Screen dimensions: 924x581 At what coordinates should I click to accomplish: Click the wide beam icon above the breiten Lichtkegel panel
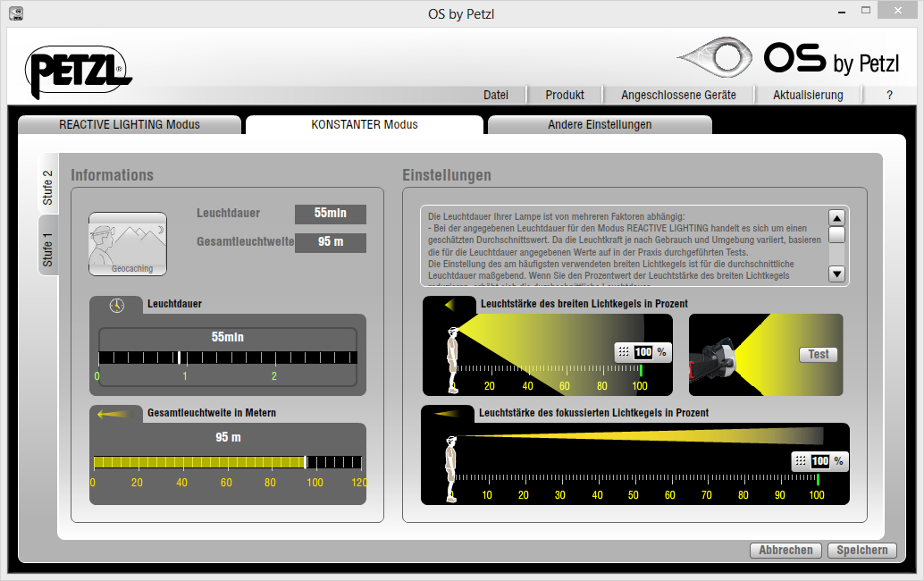pos(449,305)
